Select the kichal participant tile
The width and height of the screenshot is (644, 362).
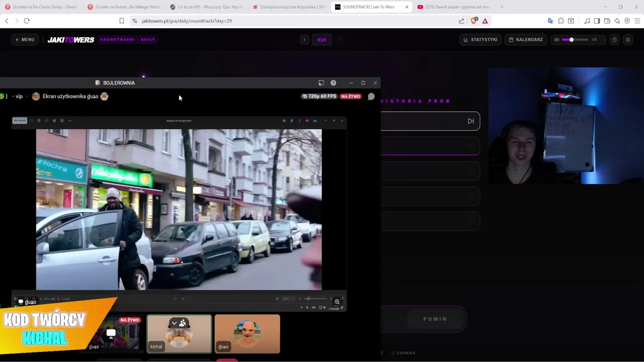(179, 334)
